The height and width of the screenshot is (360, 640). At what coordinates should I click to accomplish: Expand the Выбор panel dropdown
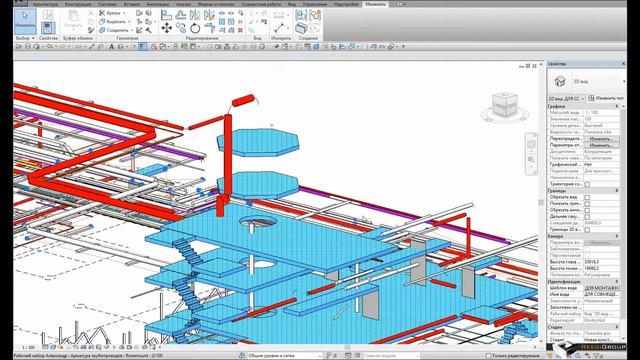pyautogui.click(x=25, y=38)
